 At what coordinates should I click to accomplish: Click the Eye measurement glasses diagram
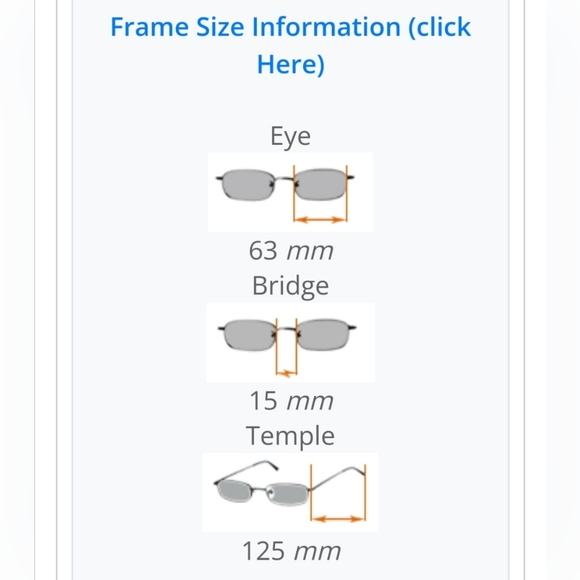290,192
